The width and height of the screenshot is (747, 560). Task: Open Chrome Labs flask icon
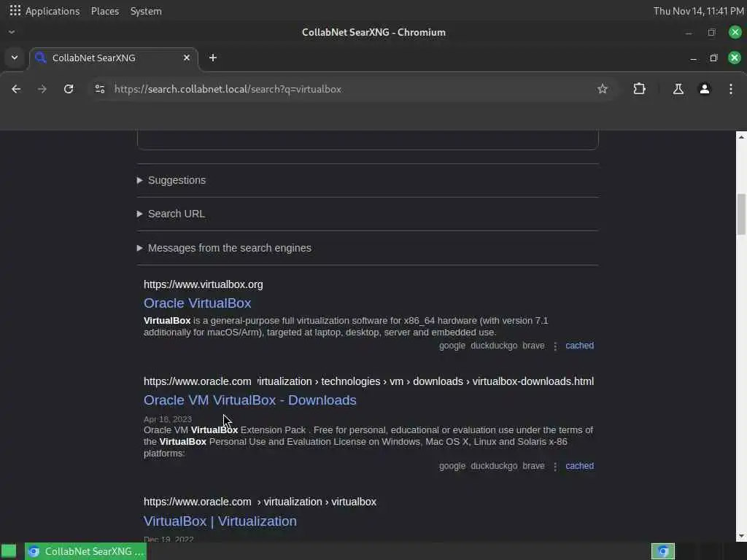click(x=678, y=89)
